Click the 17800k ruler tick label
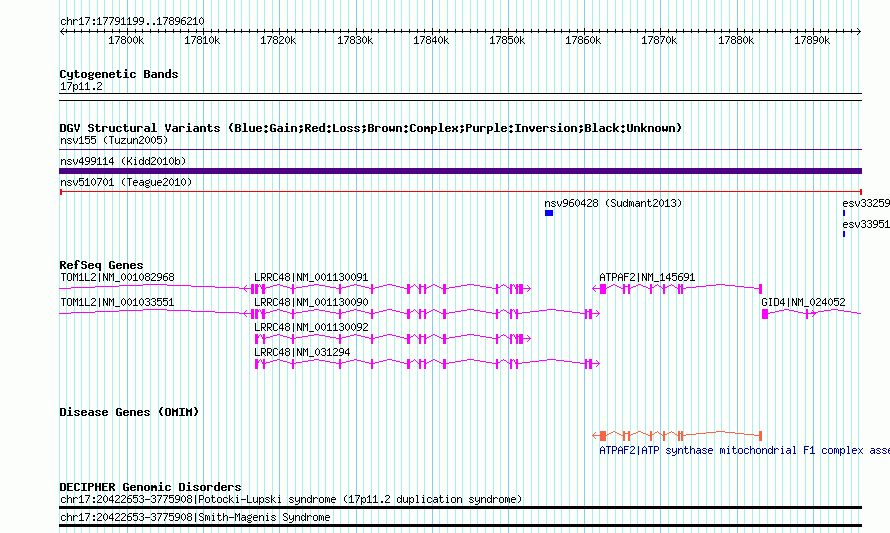Viewport: 890px width, 533px height. click(x=126, y=41)
